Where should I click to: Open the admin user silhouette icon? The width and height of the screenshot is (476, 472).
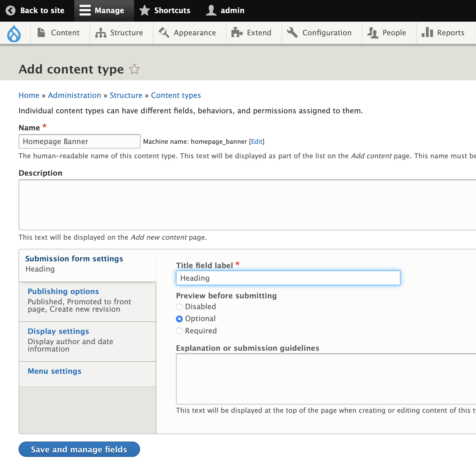[211, 11]
